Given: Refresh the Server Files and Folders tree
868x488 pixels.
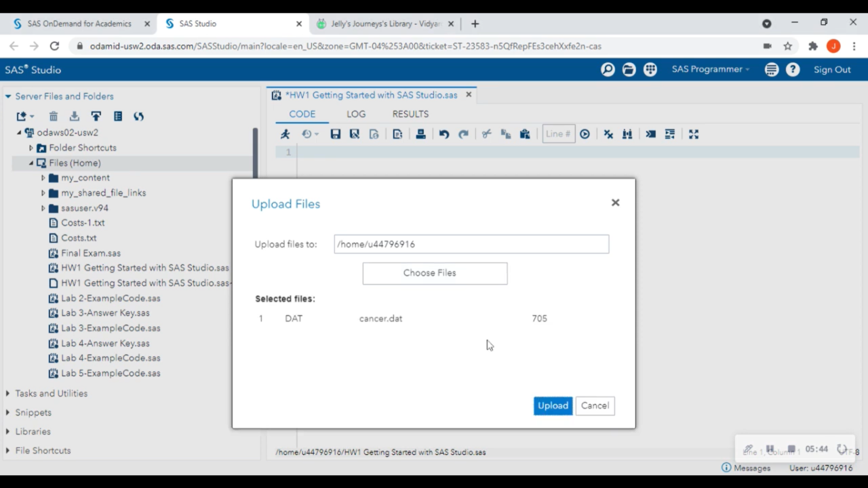Looking at the screenshot, I should pos(139,117).
